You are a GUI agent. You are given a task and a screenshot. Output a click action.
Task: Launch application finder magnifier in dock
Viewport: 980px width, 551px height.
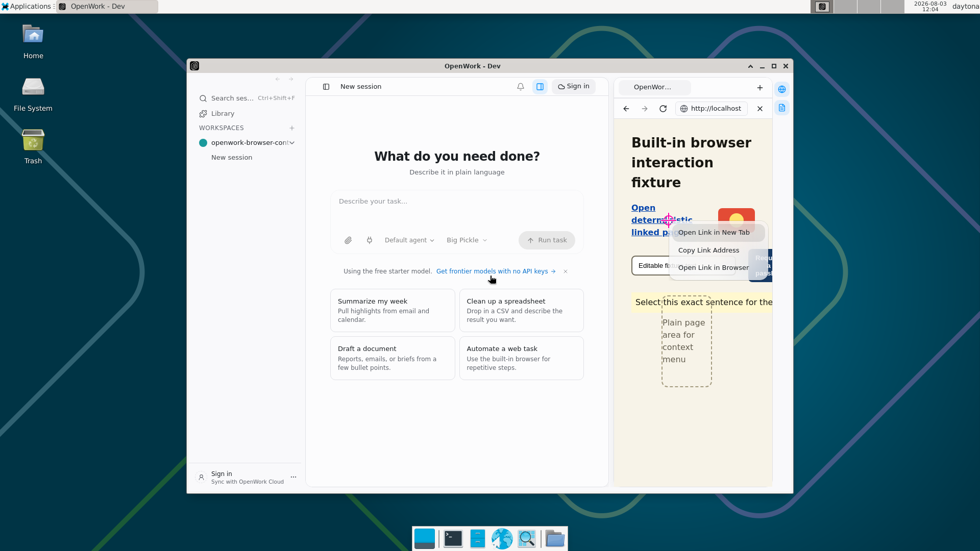click(x=526, y=539)
